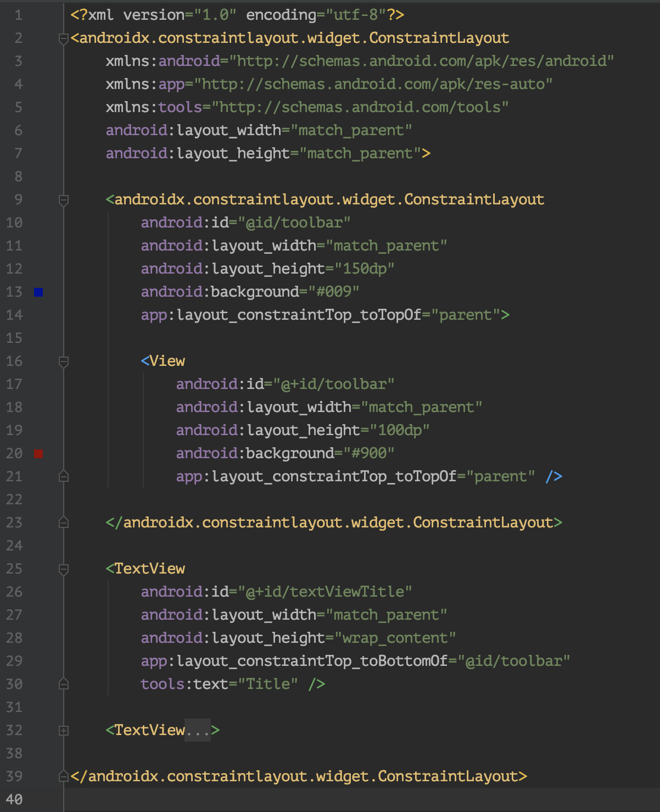Screen dimensions: 660x812
Task: Collapse the textViewTitle TextView fold on line 25
Action: tap(64, 569)
